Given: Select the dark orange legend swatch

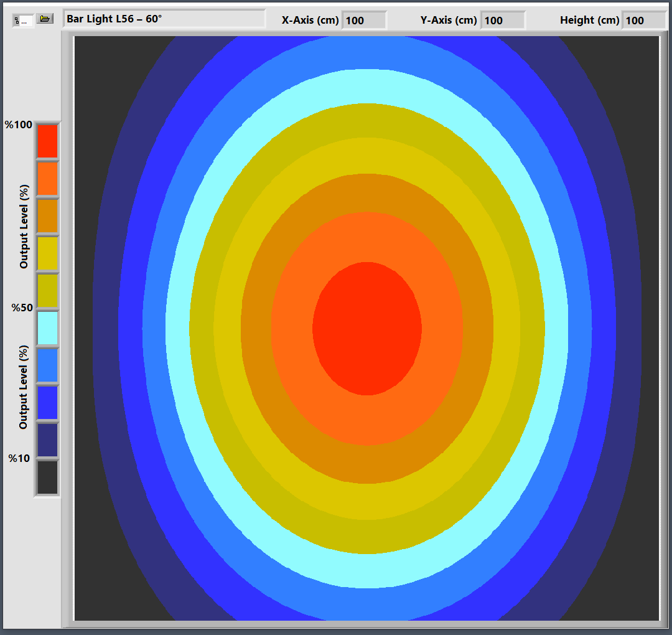Looking at the screenshot, I should pos(47,216).
